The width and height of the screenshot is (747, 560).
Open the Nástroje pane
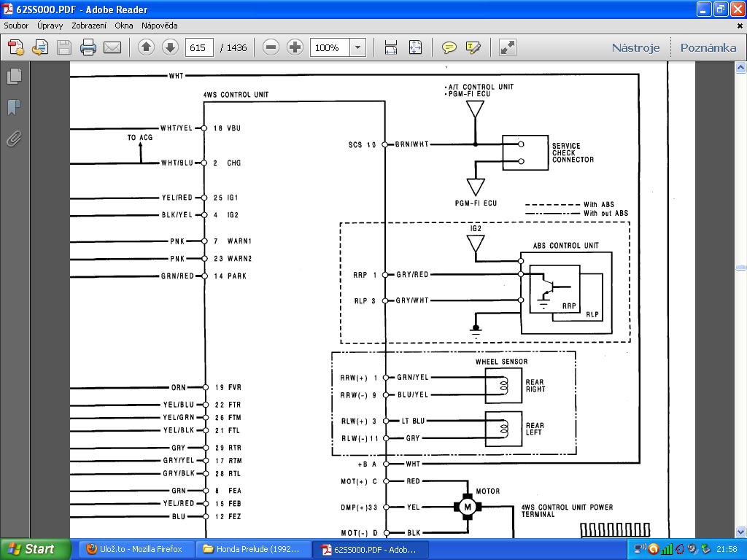click(635, 48)
